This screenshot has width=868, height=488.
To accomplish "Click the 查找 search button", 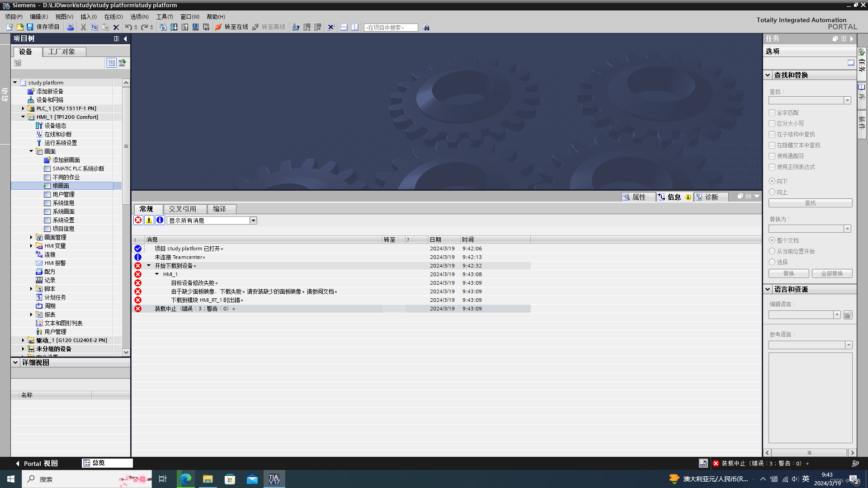I will 810,203.
